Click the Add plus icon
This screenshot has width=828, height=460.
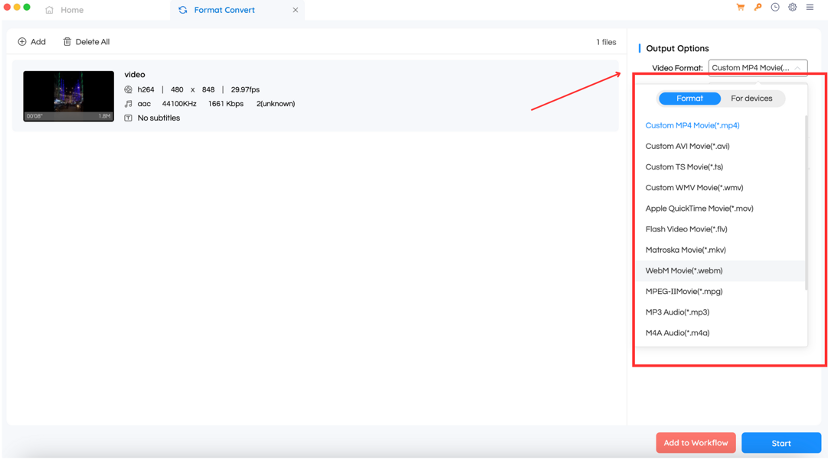click(x=23, y=42)
